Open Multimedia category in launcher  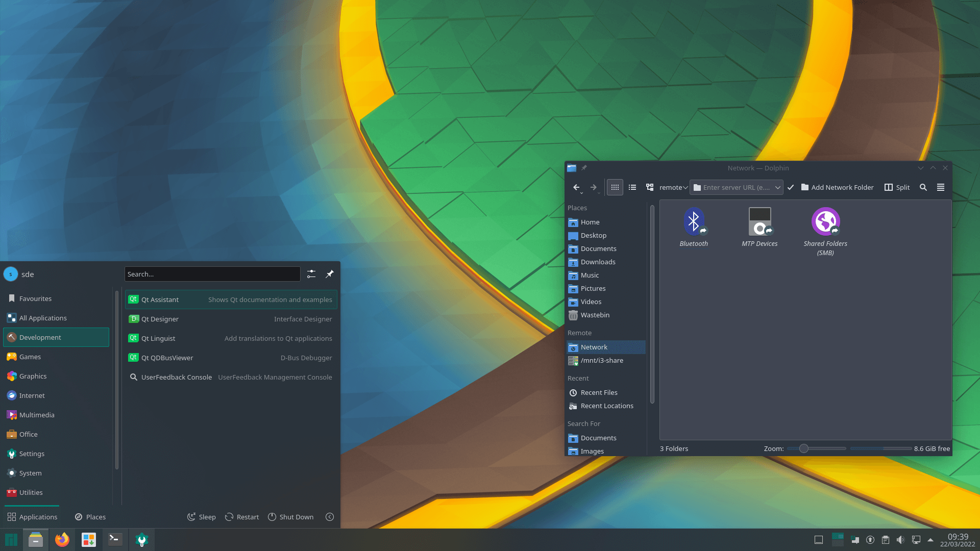pyautogui.click(x=56, y=415)
